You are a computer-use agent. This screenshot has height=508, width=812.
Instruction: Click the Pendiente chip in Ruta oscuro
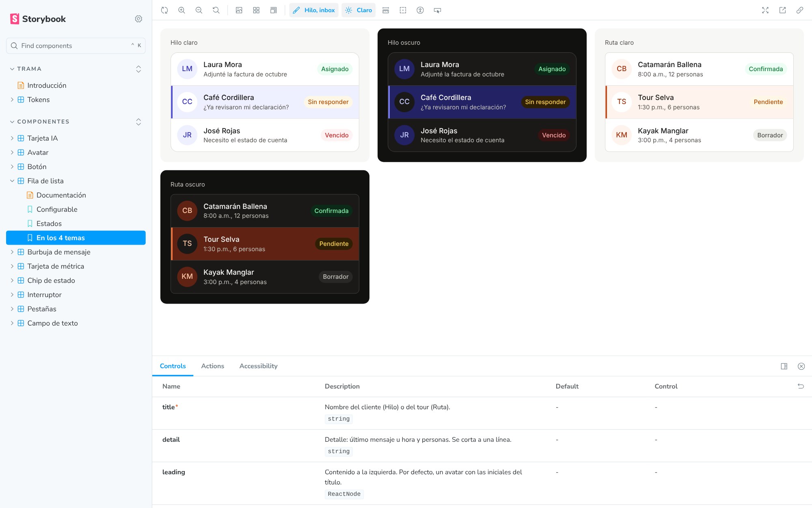pyautogui.click(x=334, y=244)
